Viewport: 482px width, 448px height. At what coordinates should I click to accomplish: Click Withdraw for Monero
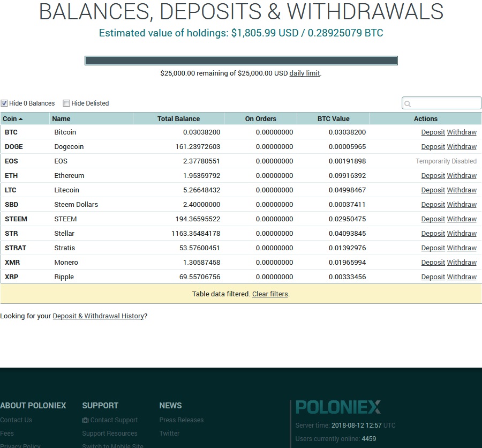[x=462, y=263]
